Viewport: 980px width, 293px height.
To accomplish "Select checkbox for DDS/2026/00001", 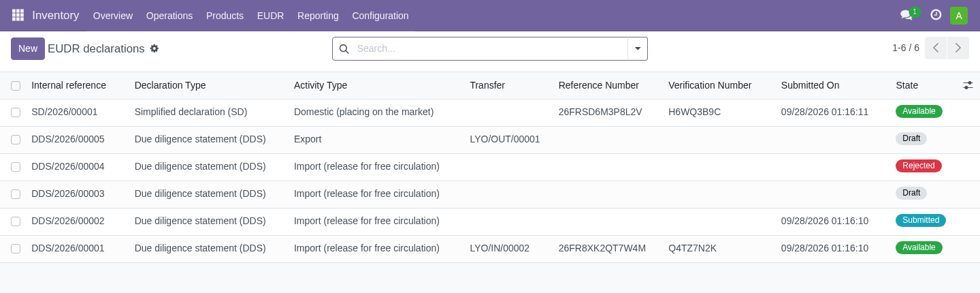I will (x=16, y=249).
